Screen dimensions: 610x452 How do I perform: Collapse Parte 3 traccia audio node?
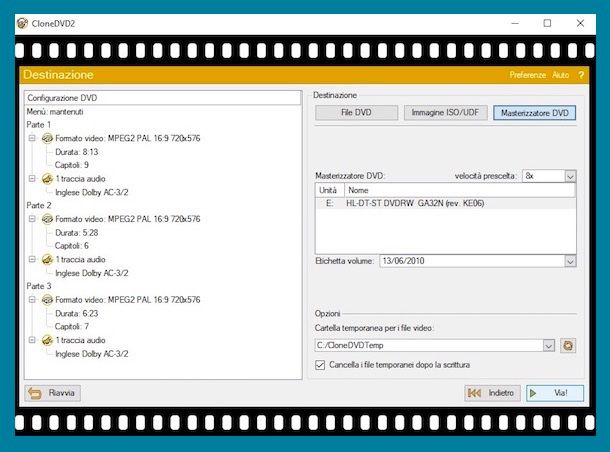(32, 340)
